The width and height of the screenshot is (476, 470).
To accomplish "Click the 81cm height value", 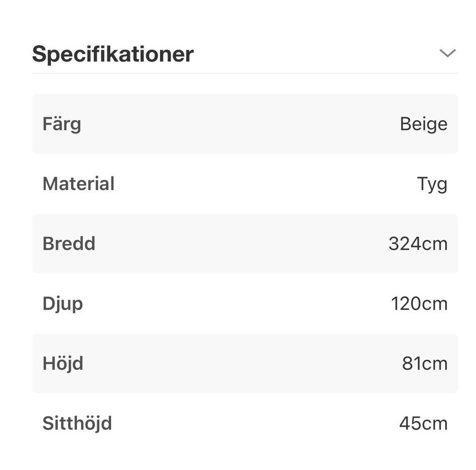I will (x=424, y=363).
